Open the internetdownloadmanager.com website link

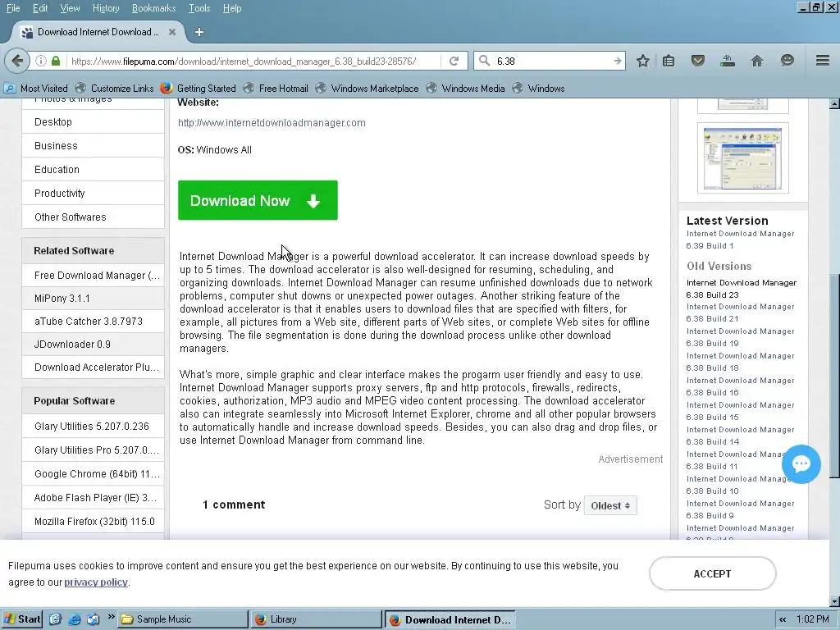coord(272,123)
